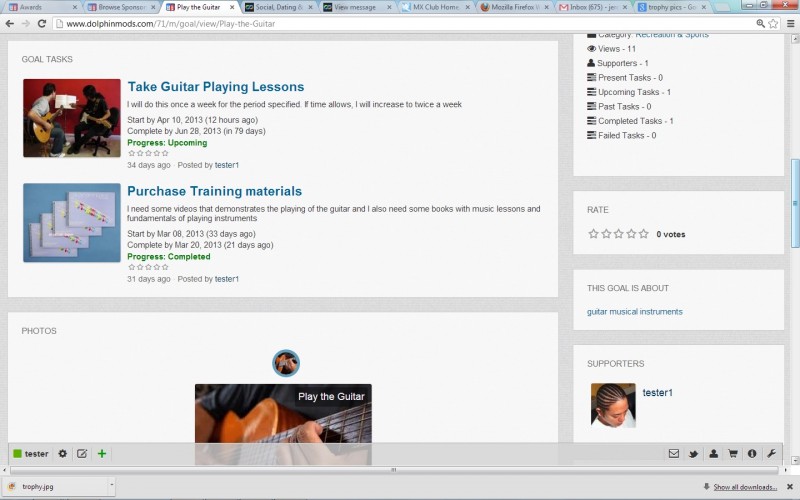Click the Views - 11 stat

pos(611,48)
